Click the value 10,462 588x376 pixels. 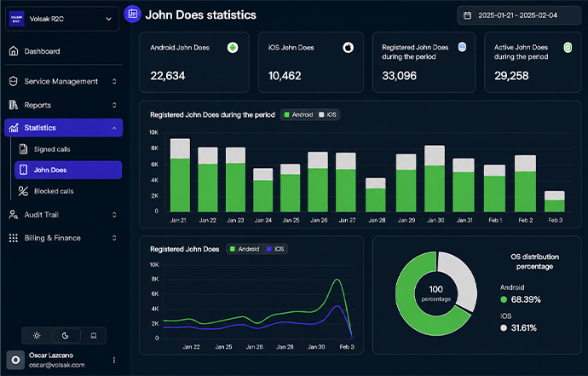285,76
